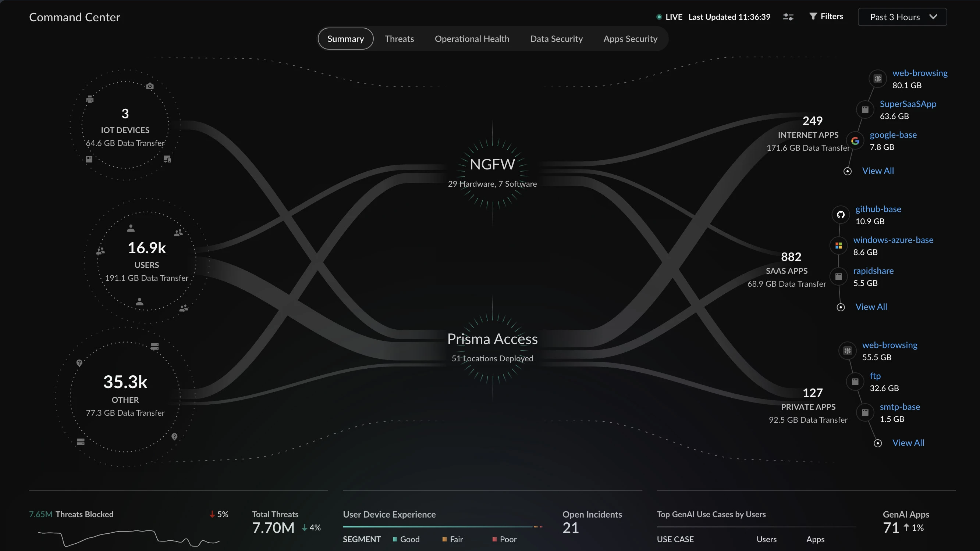Screen dimensions: 980x551
Task: Open the display settings sliders icon near Filters
Action: click(788, 17)
